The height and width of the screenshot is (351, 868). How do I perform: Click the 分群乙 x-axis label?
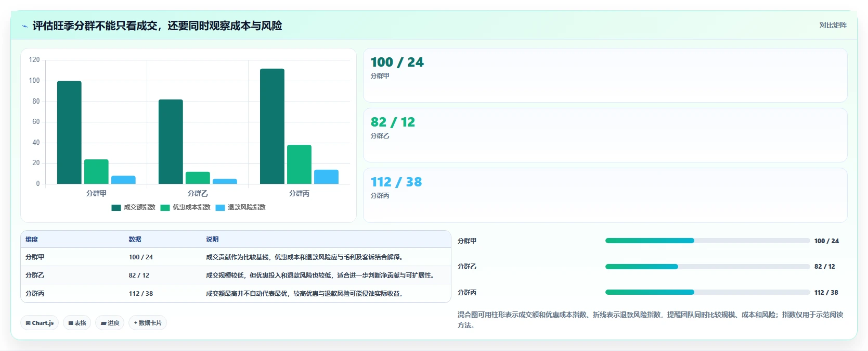[198, 193]
